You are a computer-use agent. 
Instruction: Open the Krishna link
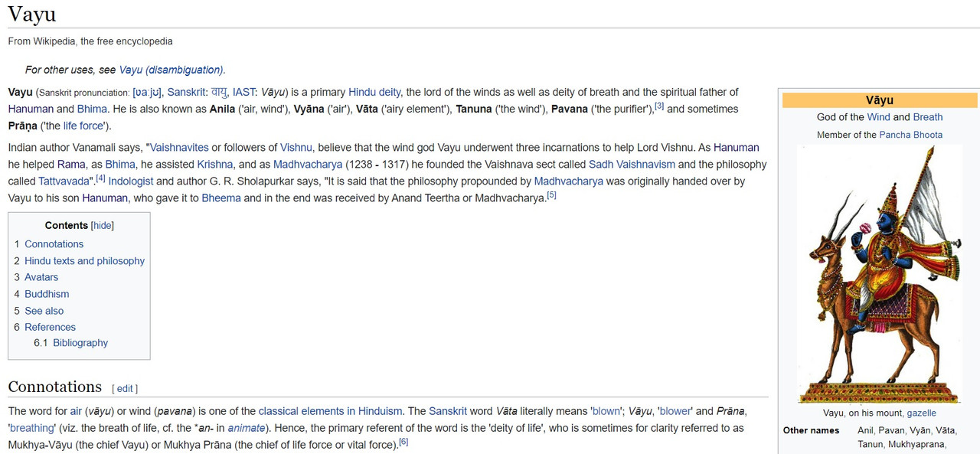coord(215,164)
